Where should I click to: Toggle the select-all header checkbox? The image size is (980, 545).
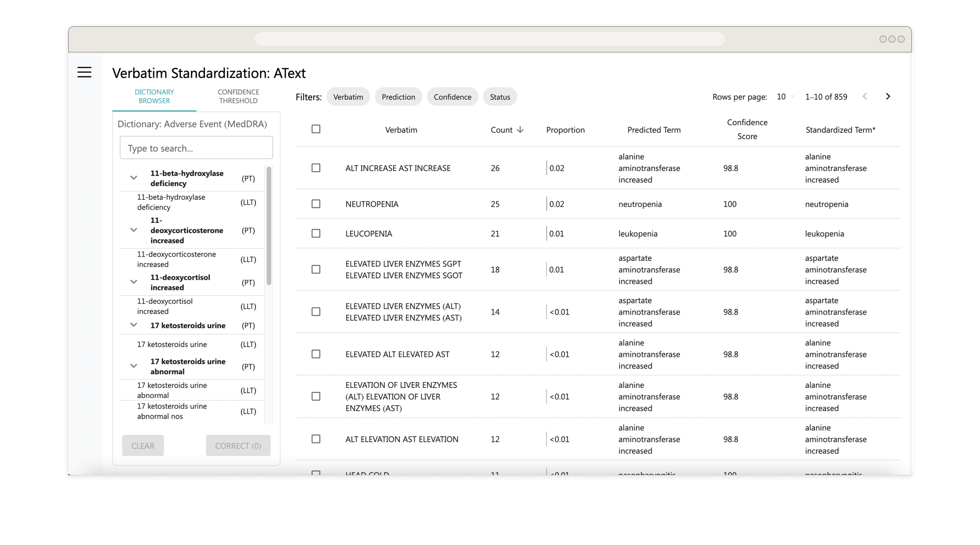coord(316,129)
